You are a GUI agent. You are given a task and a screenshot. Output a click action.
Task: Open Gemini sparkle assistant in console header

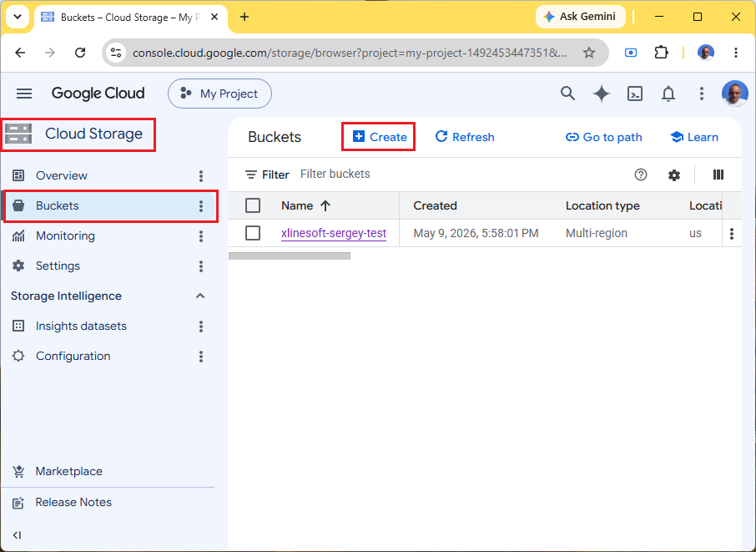(x=602, y=94)
